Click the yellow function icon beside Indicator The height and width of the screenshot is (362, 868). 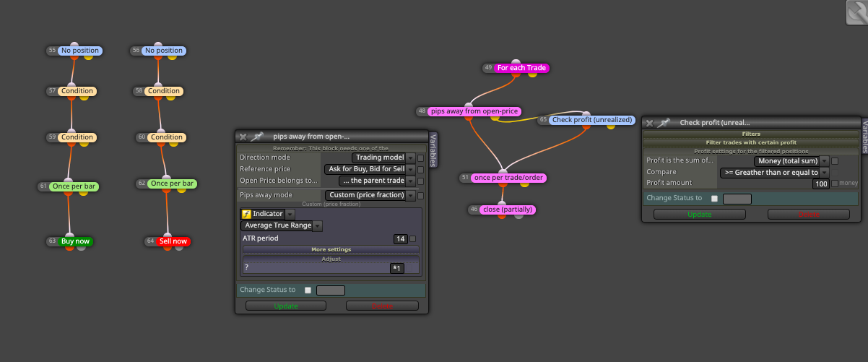[246, 214]
